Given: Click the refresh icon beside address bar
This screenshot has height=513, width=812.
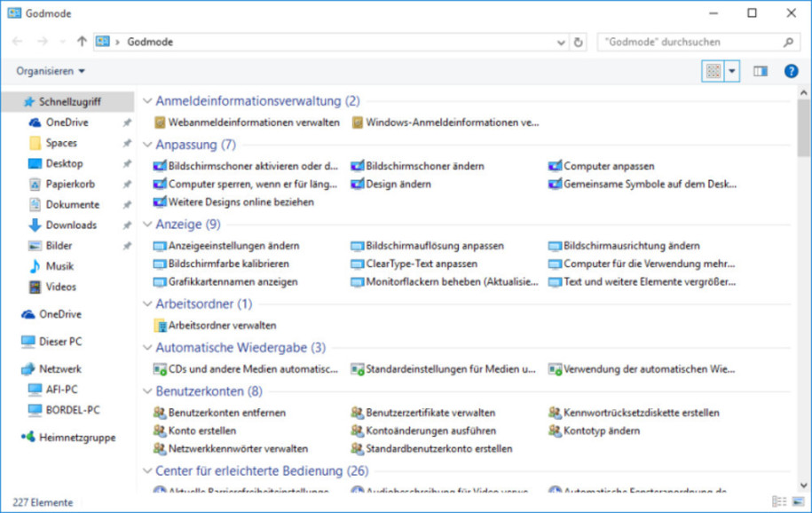Looking at the screenshot, I should click(579, 42).
